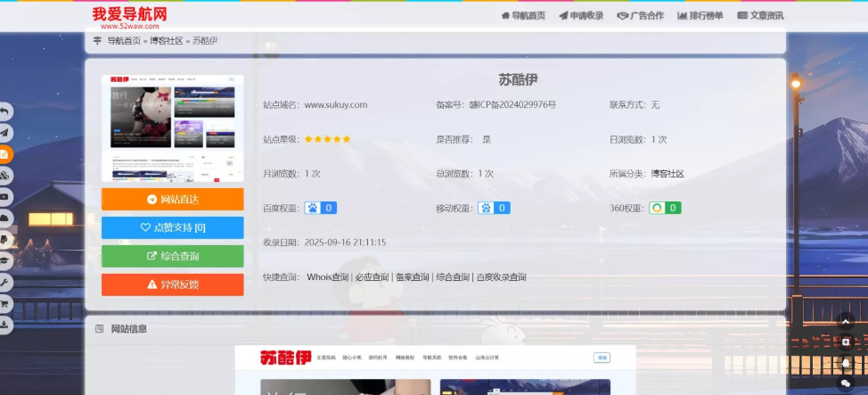Open the graduation cap sidebar icon
868x395 pixels.
[x=4, y=261]
